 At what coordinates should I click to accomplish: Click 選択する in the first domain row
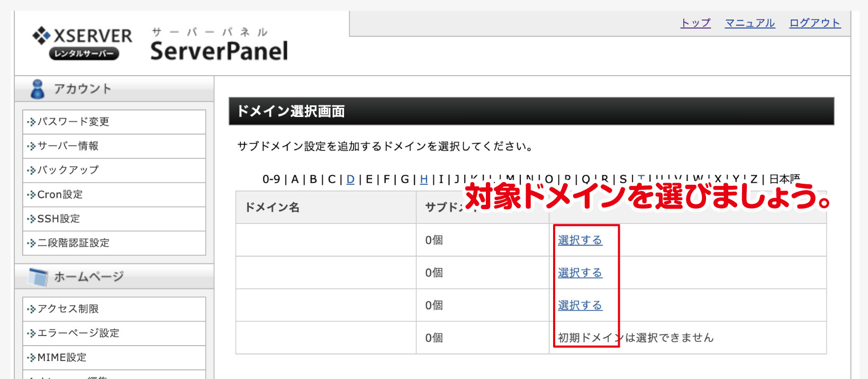point(580,240)
